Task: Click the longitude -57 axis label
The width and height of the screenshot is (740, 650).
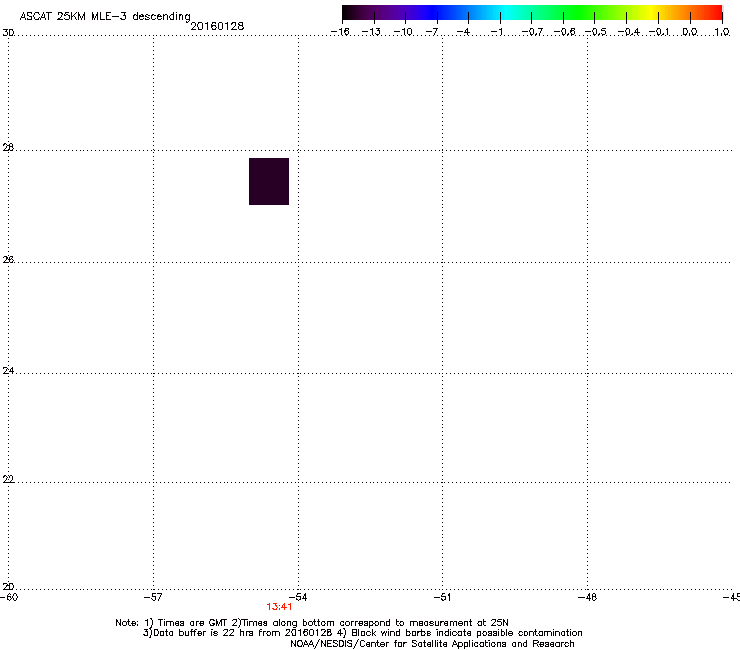Action: point(153,597)
